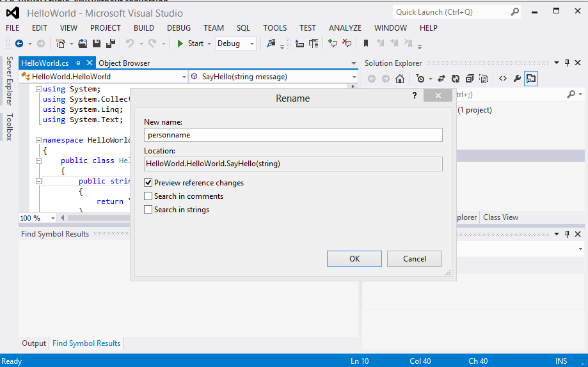Switch to the Class View tab
The height and width of the screenshot is (367, 588).
500,217
